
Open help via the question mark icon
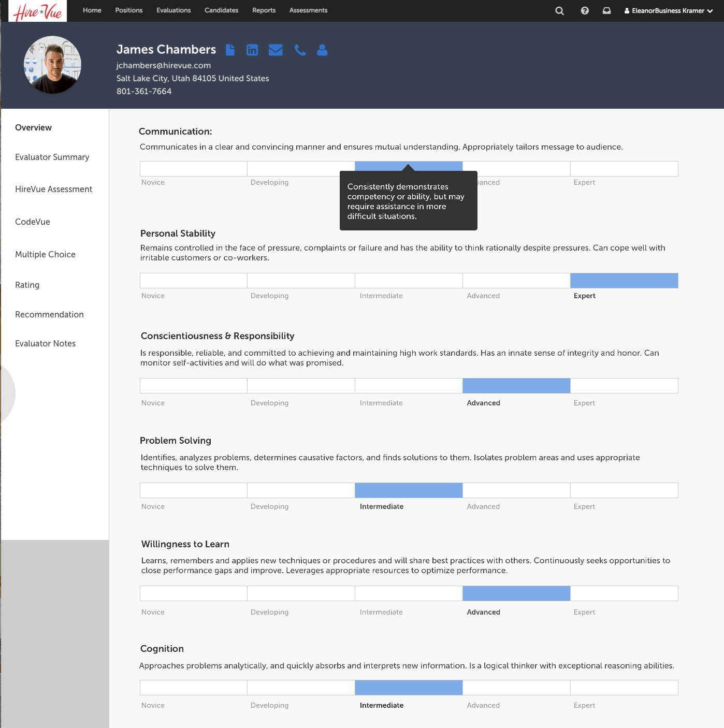[584, 10]
